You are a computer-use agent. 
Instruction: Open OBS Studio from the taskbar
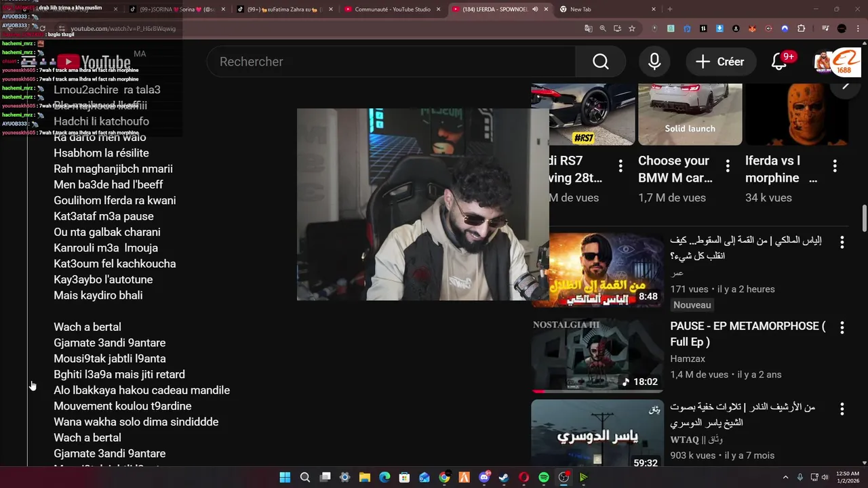pyautogui.click(x=564, y=478)
